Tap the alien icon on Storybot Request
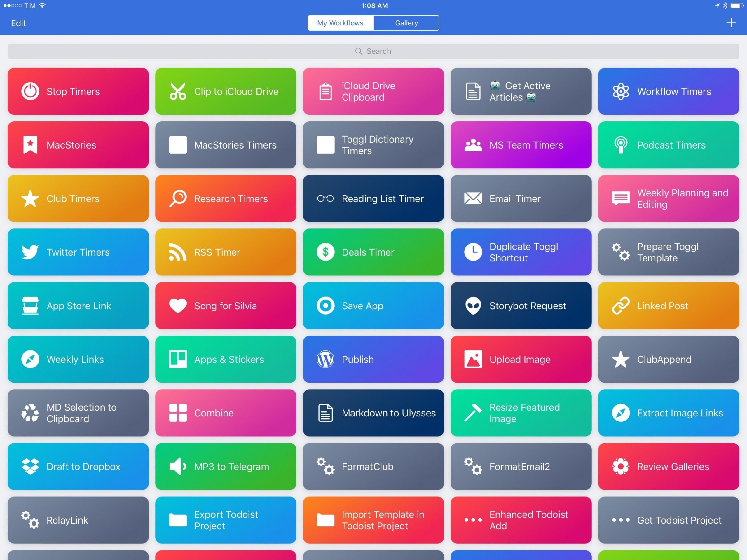The width and height of the screenshot is (747, 560). pyautogui.click(x=473, y=306)
